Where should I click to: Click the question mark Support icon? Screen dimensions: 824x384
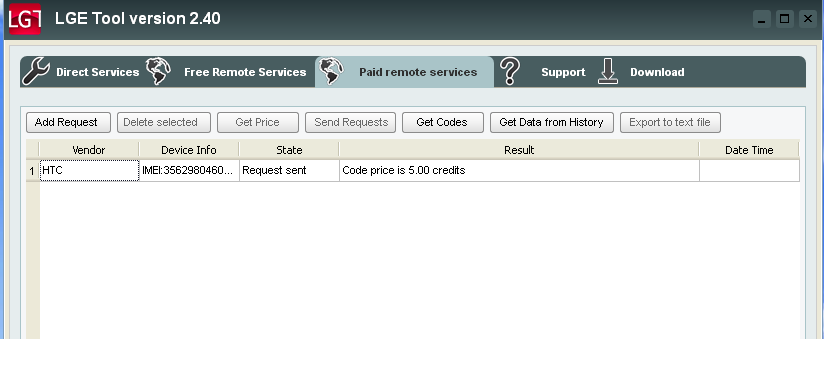click(509, 71)
